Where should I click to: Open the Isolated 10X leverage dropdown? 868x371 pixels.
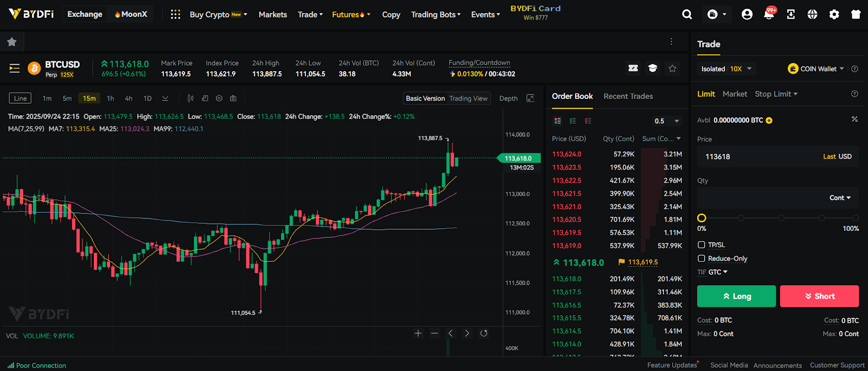[726, 69]
